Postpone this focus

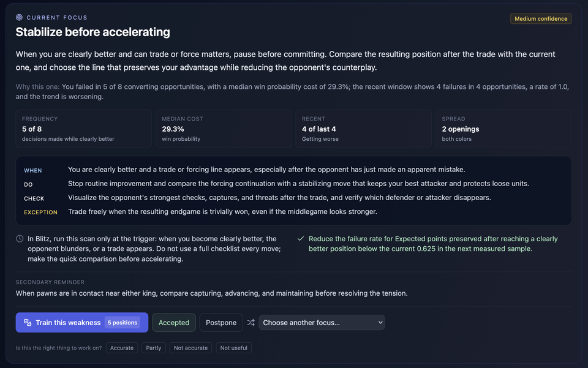point(221,322)
